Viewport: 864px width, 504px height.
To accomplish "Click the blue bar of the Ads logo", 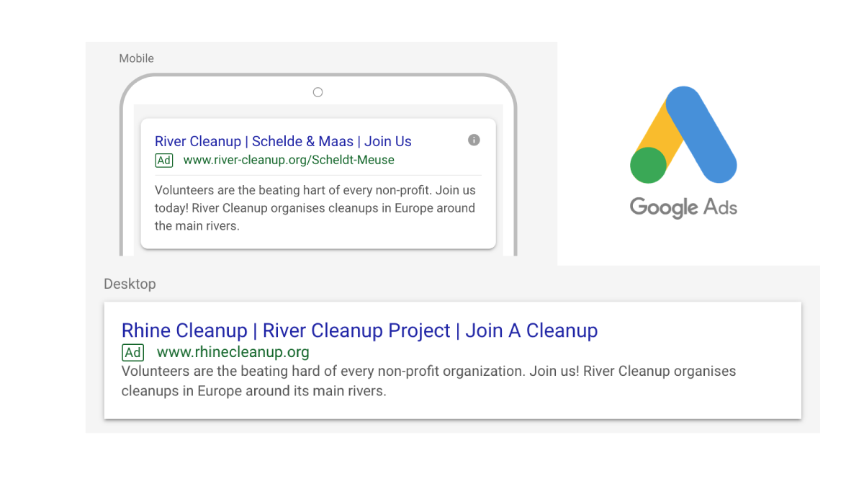I will (701, 135).
